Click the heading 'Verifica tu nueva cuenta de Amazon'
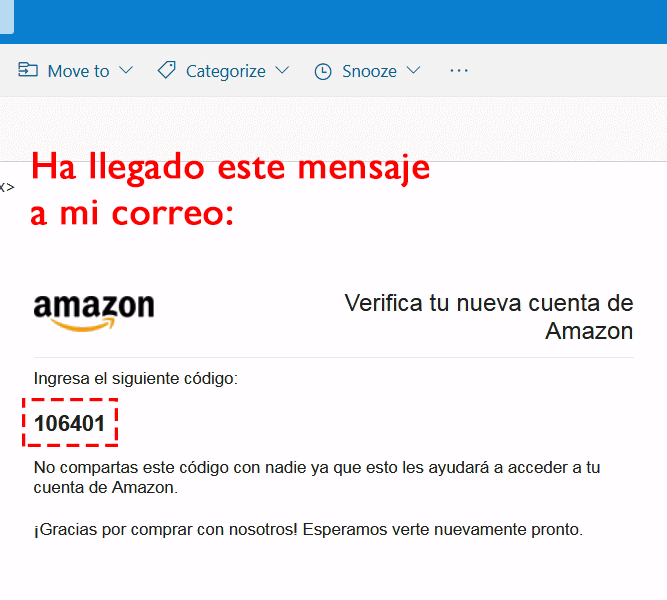Viewport: 667px width, 600px height. (489, 317)
